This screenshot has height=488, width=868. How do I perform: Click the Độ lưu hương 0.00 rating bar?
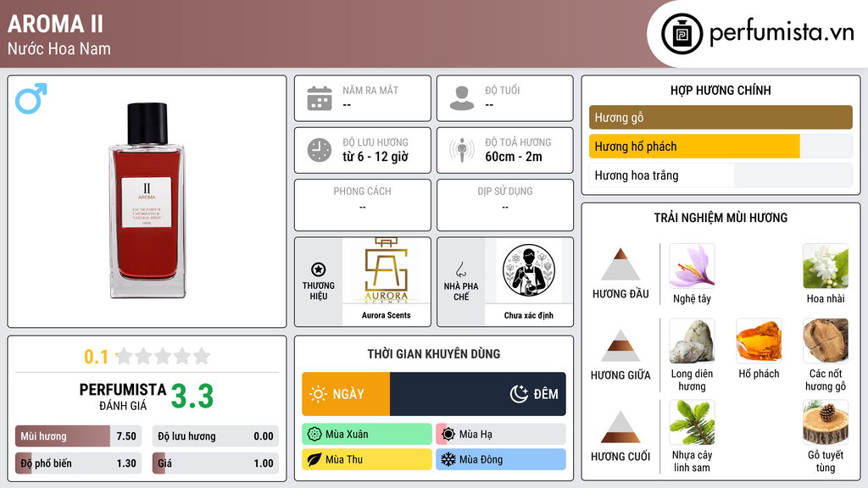coord(215,436)
